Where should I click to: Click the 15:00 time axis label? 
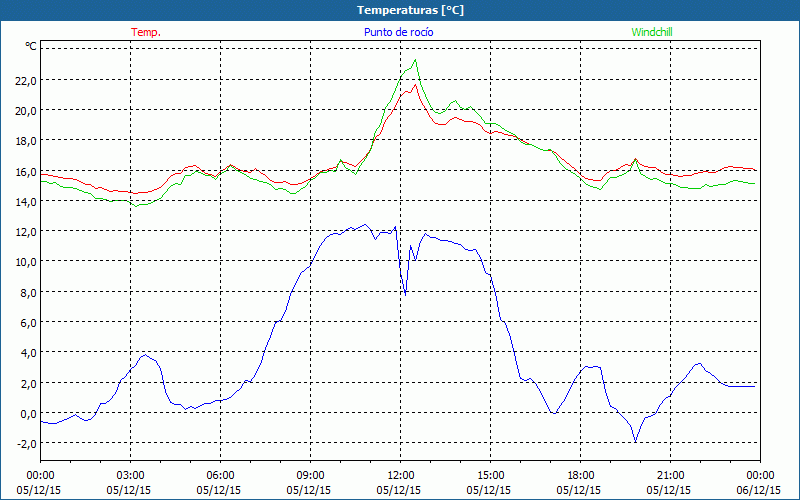click(490, 476)
